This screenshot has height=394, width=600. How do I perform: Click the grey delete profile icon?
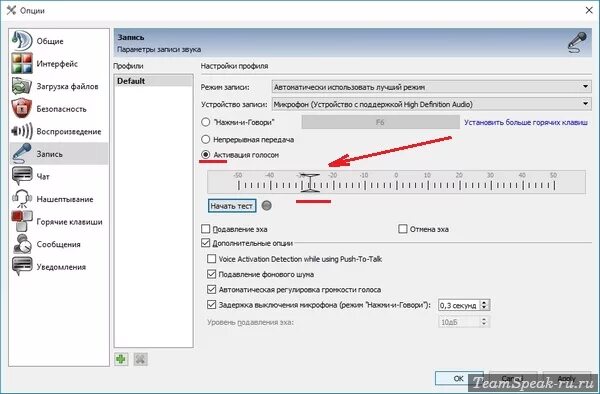point(141,359)
